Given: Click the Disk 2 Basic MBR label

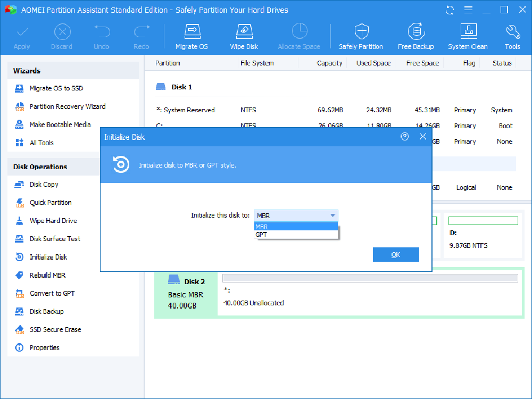Looking at the screenshot, I should 186,294.
